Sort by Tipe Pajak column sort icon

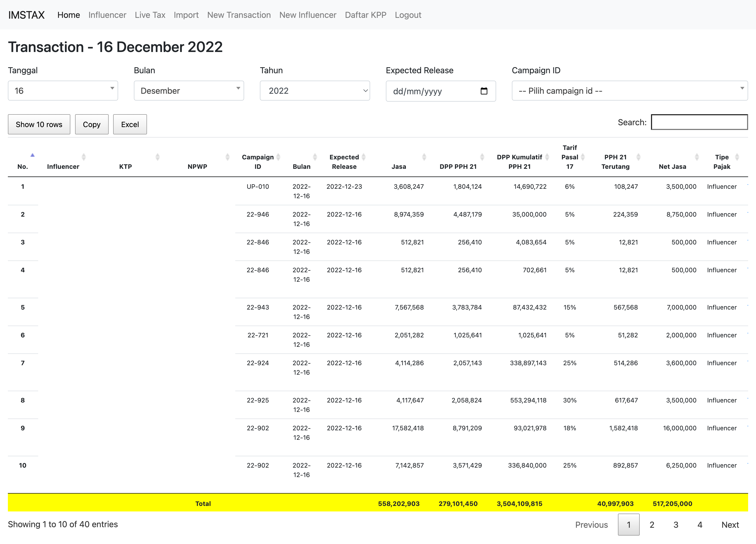tap(737, 157)
